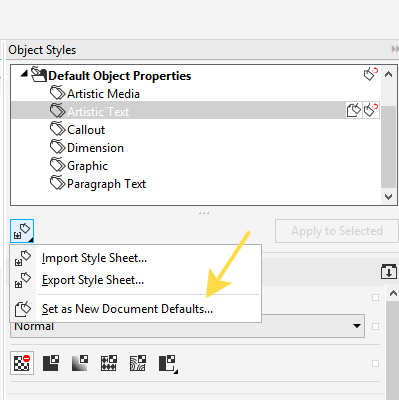Image resolution: width=399 pixels, height=400 pixels.
Task: Collapse the Default Object Properties tree
Action: click(24, 74)
